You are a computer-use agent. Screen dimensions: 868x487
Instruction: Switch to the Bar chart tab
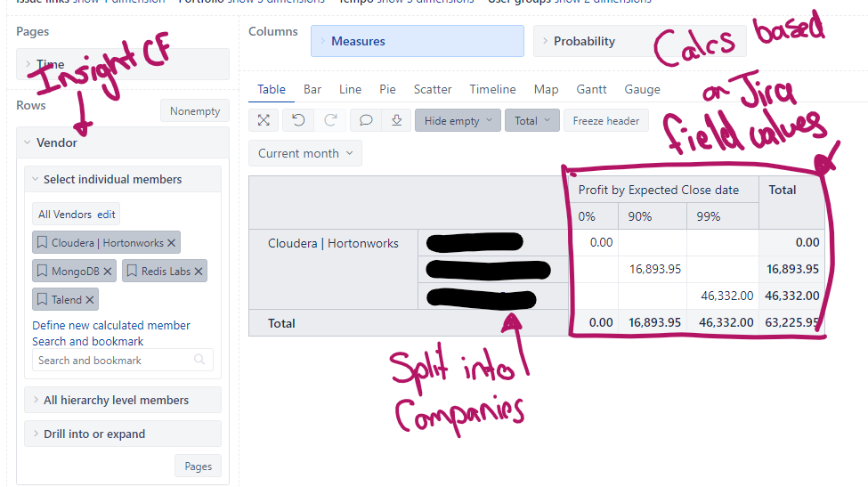312,89
